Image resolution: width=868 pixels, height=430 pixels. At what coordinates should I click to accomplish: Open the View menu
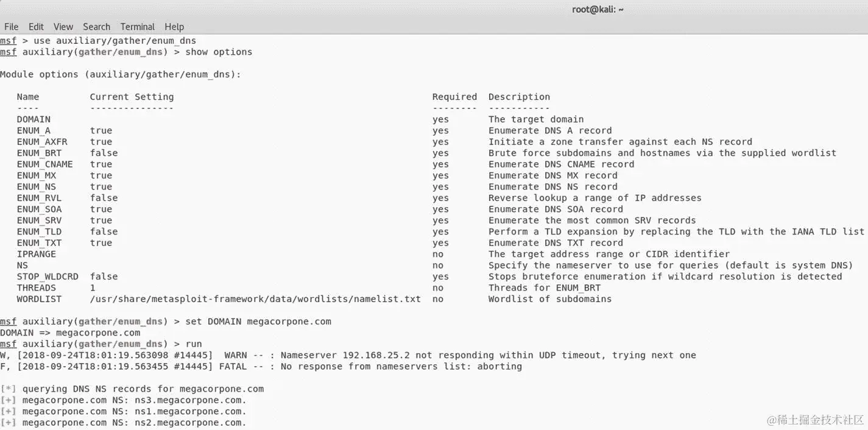tap(63, 27)
